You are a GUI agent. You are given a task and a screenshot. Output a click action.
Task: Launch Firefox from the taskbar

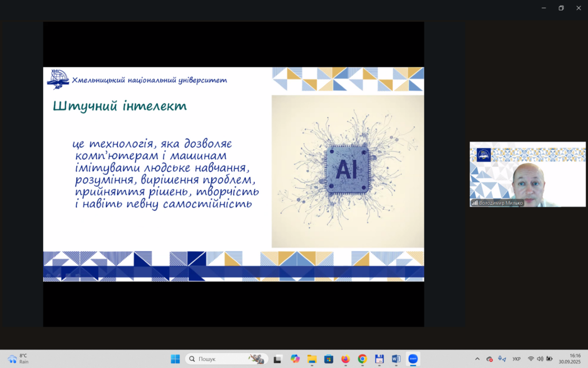point(345,359)
